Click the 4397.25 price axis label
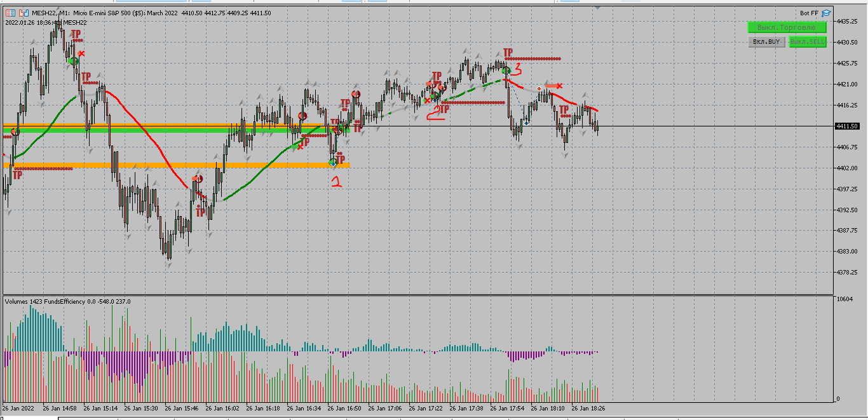Viewport: 868px width, 420px height. pos(848,189)
